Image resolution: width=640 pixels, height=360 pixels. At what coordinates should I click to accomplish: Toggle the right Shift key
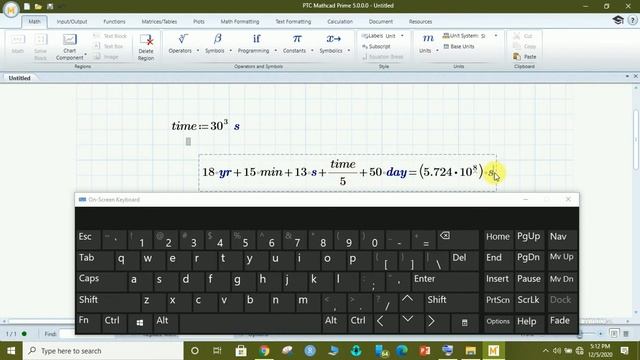(x=451, y=302)
